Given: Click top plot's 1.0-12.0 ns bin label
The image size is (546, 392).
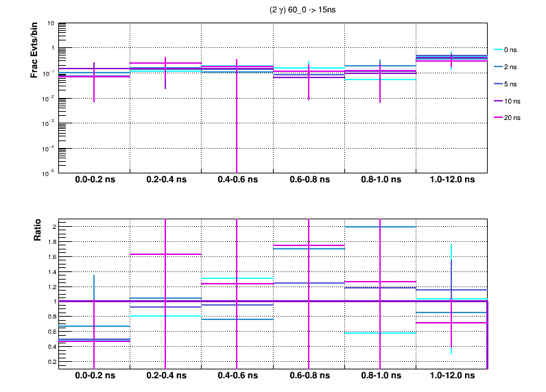Looking at the screenshot, I should point(451,180).
